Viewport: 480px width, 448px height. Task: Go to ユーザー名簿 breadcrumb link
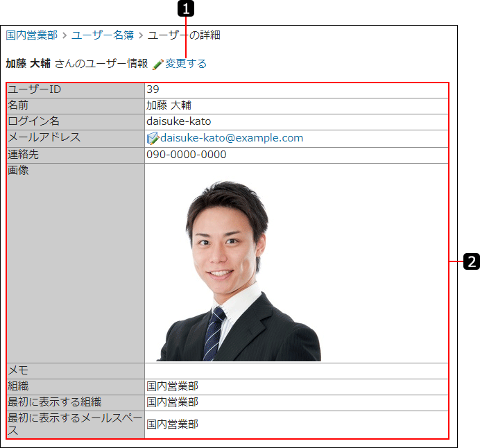click(x=103, y=35)
